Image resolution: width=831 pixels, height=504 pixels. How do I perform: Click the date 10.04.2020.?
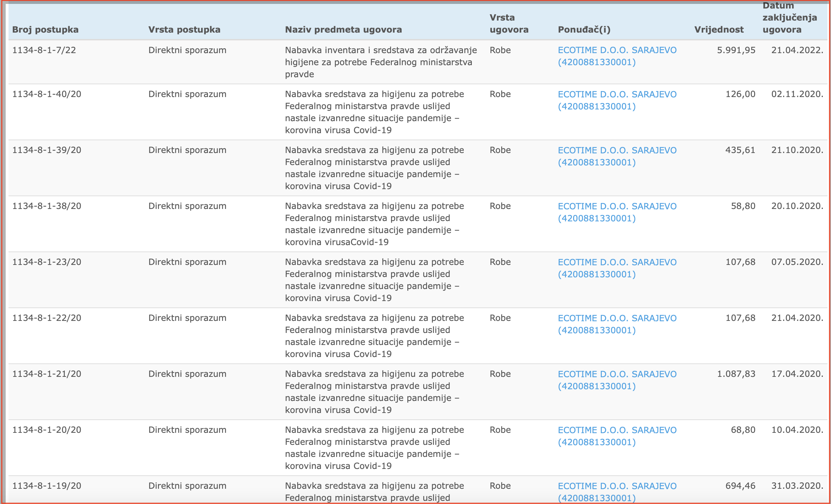(x=797, y=430)
